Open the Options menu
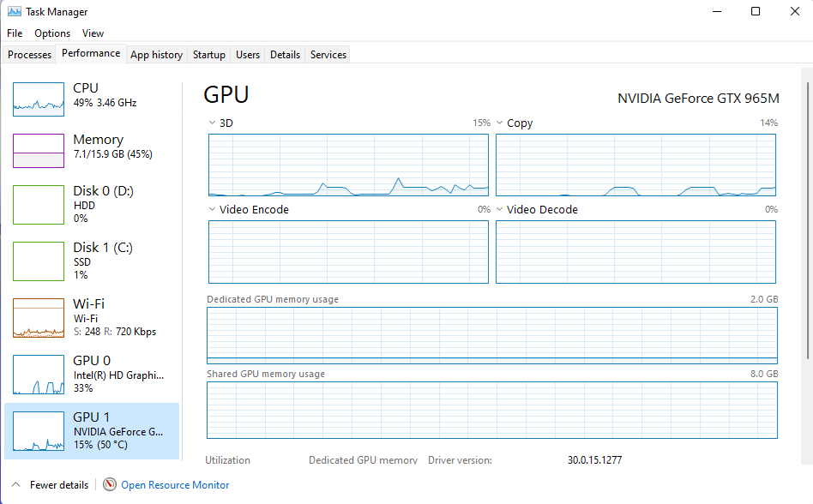This screenshot has height=504, width=813. pos(51,33)
